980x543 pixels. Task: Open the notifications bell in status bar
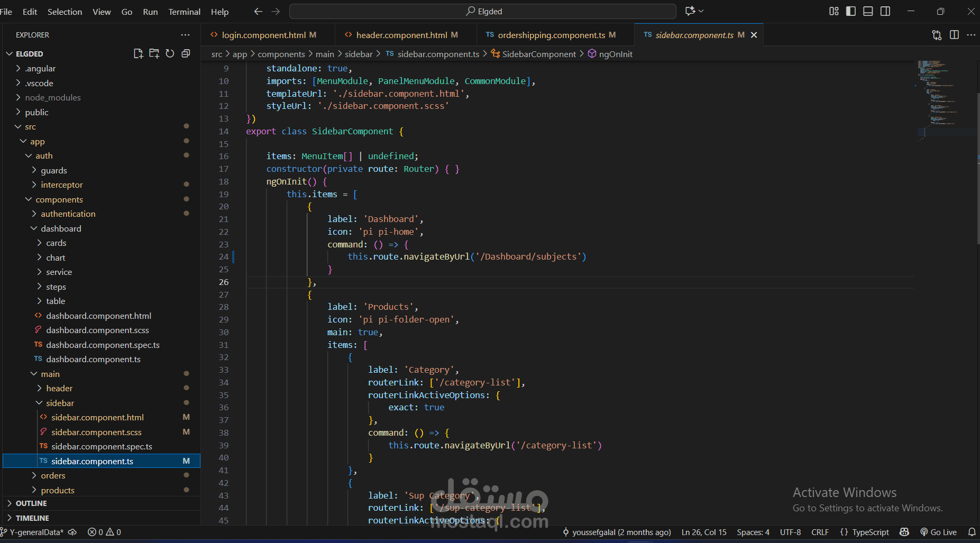click(972, 532)
